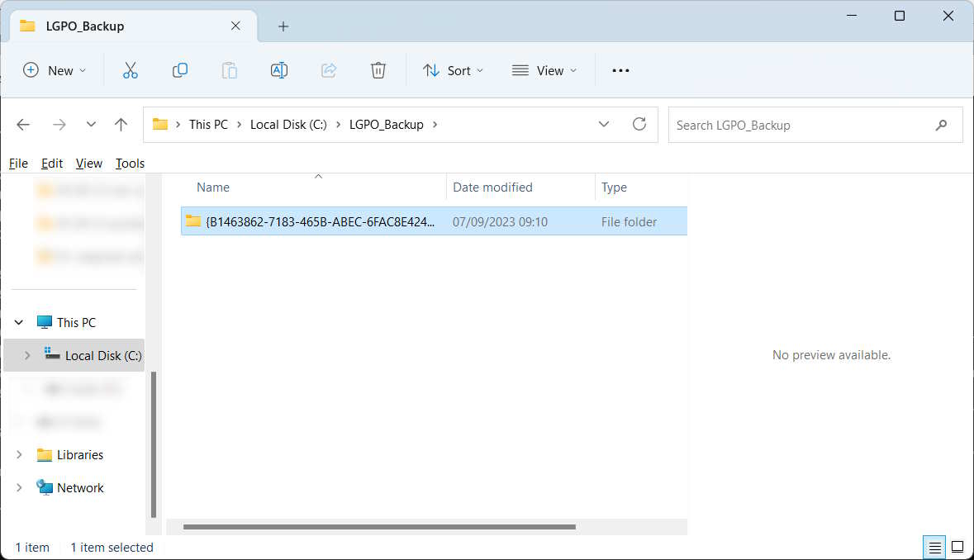The height and width of the screenshot is (560, 974).
Task: Open the See more options button
Action: 620,70
